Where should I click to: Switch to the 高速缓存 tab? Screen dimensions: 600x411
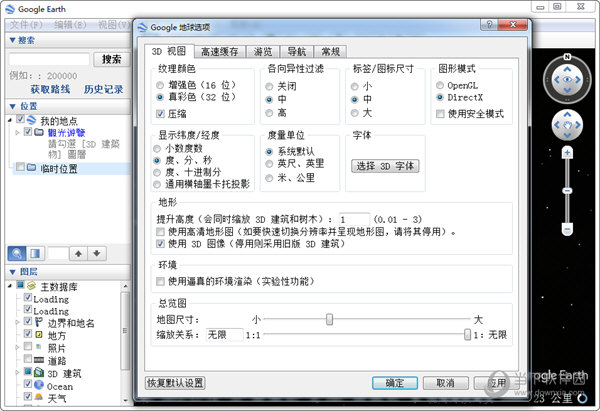click(x=220, y=52)
